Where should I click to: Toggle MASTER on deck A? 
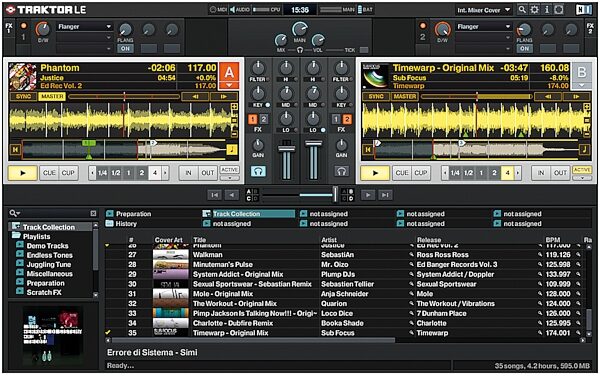(52, 96)
